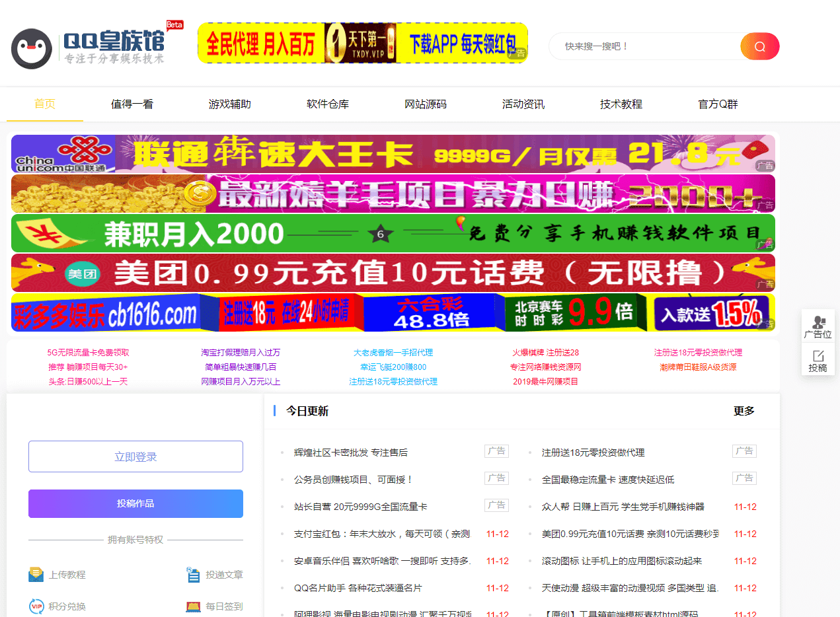Click the QQ penguin logo icon
This screenshot has height=617, width=840.
tap(32, 49)
